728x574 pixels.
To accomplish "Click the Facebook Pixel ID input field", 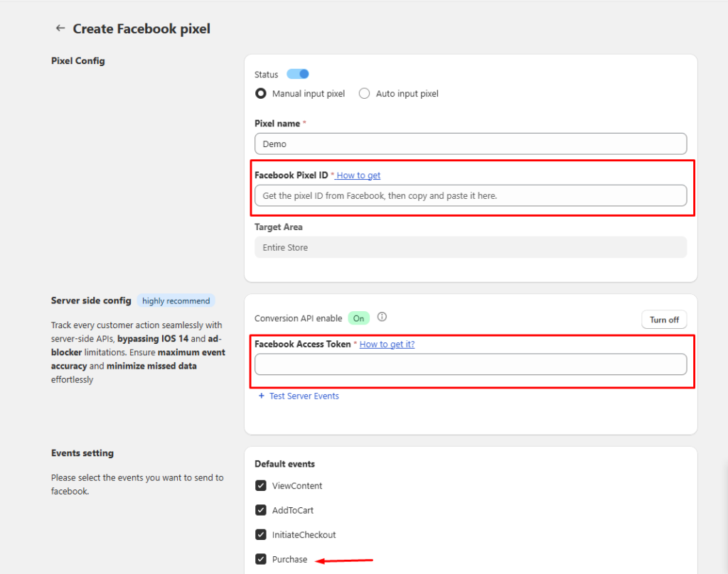I will (x=471, y=195).
